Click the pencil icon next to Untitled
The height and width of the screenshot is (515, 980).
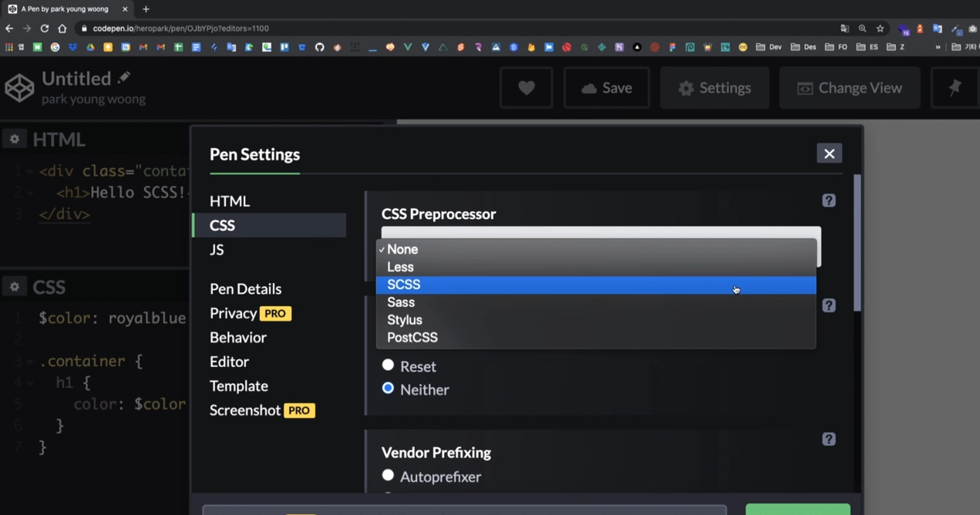point(123,78)
